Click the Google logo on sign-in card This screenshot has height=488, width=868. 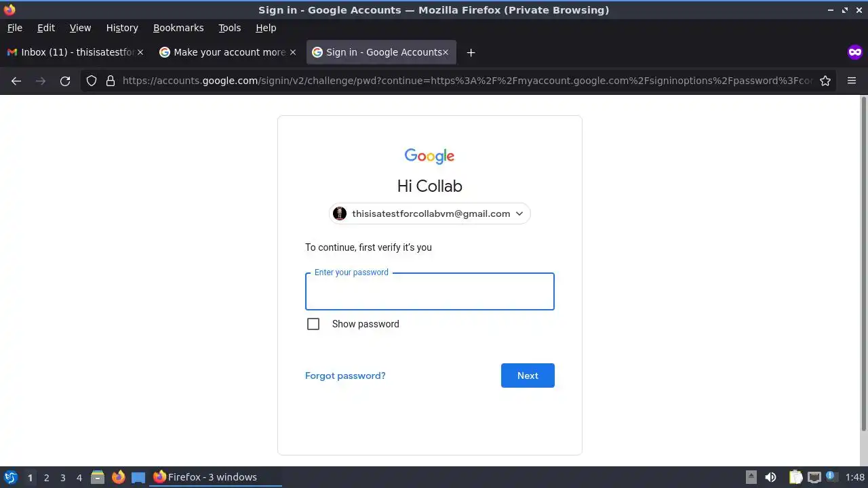point(429,156)
